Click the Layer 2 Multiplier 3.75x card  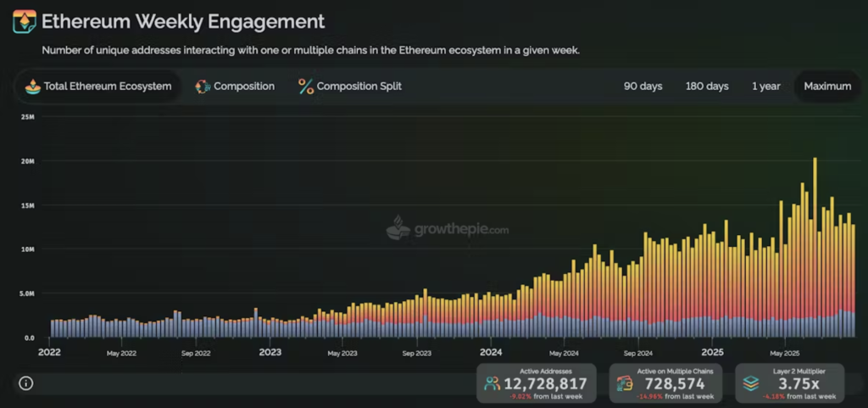point(789,383)
